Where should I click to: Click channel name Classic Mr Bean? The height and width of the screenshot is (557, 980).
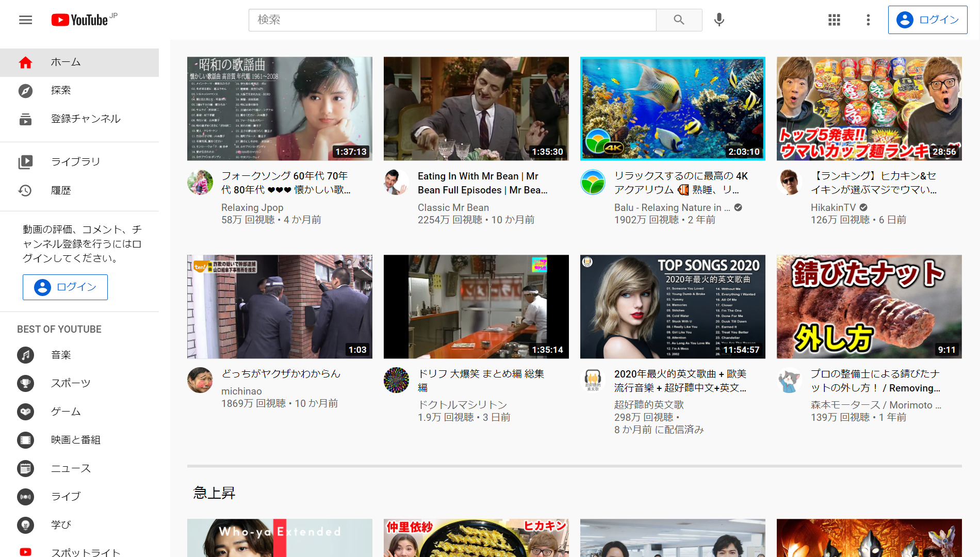453,207
